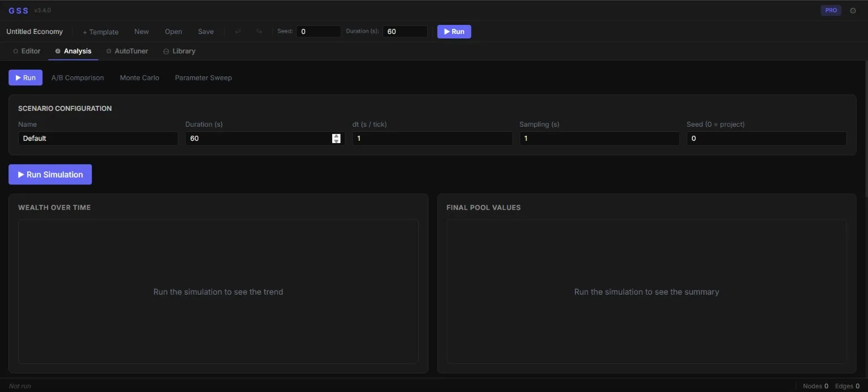Viewport: 868px width, 392px height.
Task: Redo with the toolbar redo arrow
Action: point(259,32)
